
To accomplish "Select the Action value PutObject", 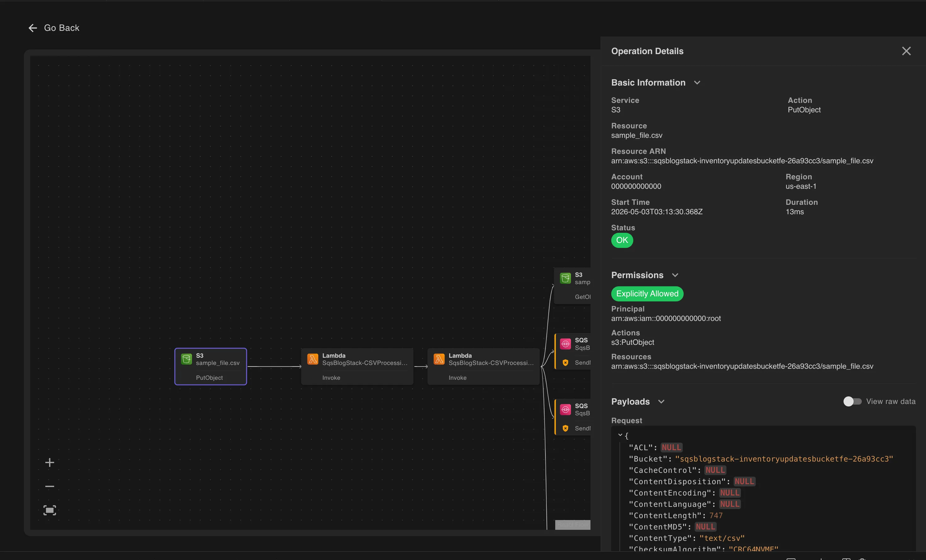I will 804,110.
